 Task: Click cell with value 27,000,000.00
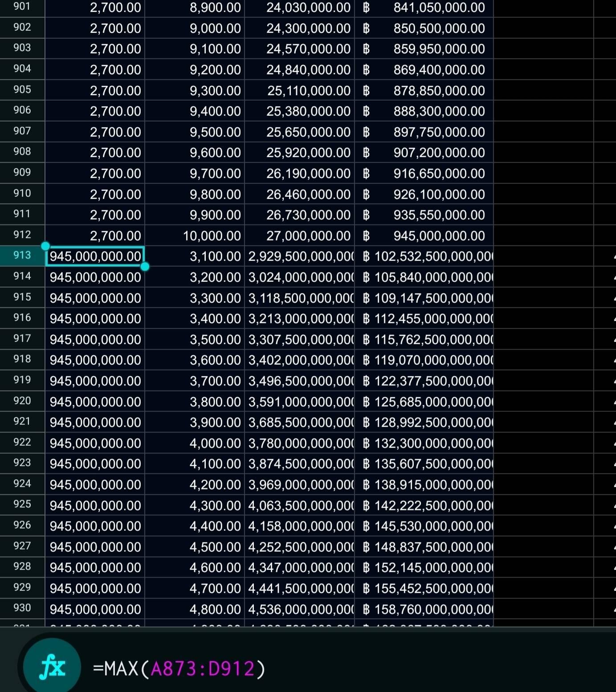coord(299,235)
